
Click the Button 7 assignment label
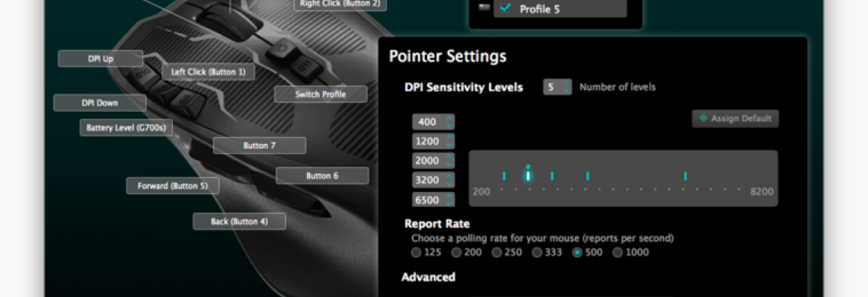259,145
